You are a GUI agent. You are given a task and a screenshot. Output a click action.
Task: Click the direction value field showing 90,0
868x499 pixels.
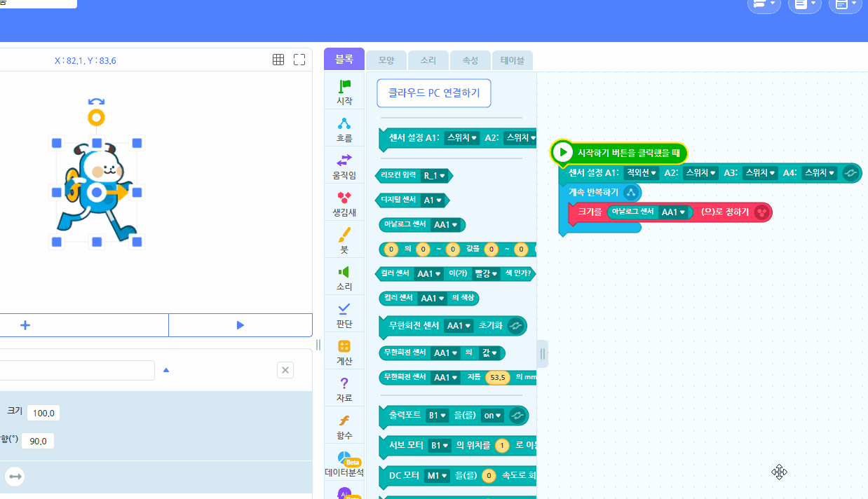38,441
